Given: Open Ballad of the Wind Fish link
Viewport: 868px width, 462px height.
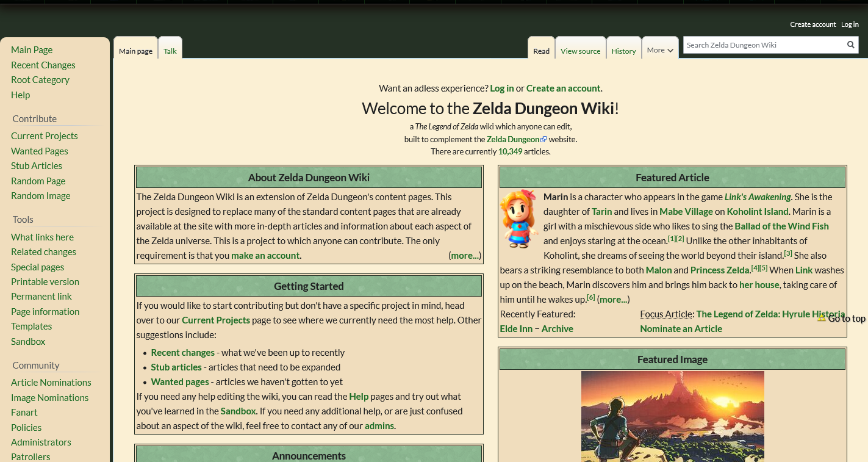Looking at the screenshot, I should click(781, 226).
